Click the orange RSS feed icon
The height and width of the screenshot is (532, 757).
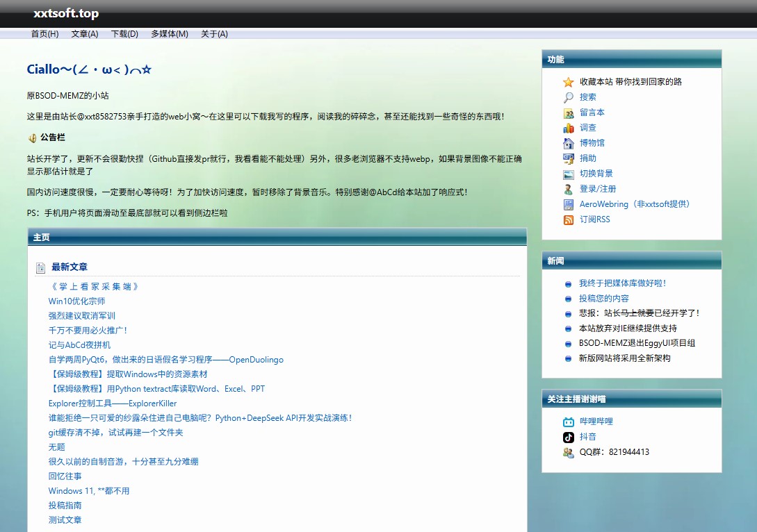pos(568,220)
